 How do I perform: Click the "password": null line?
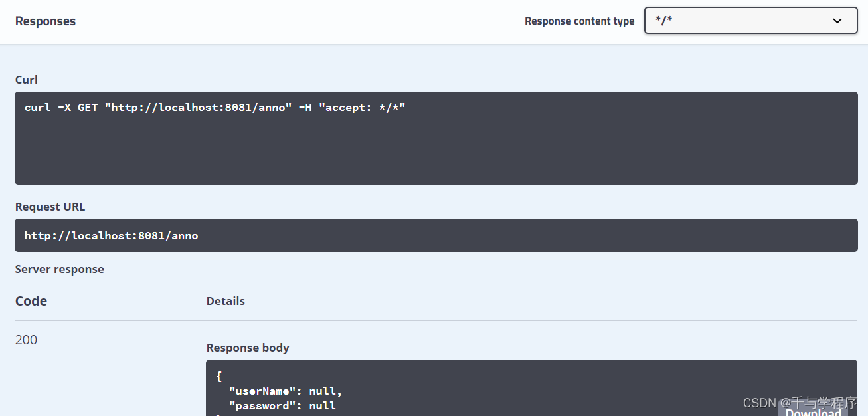(282, 406)
